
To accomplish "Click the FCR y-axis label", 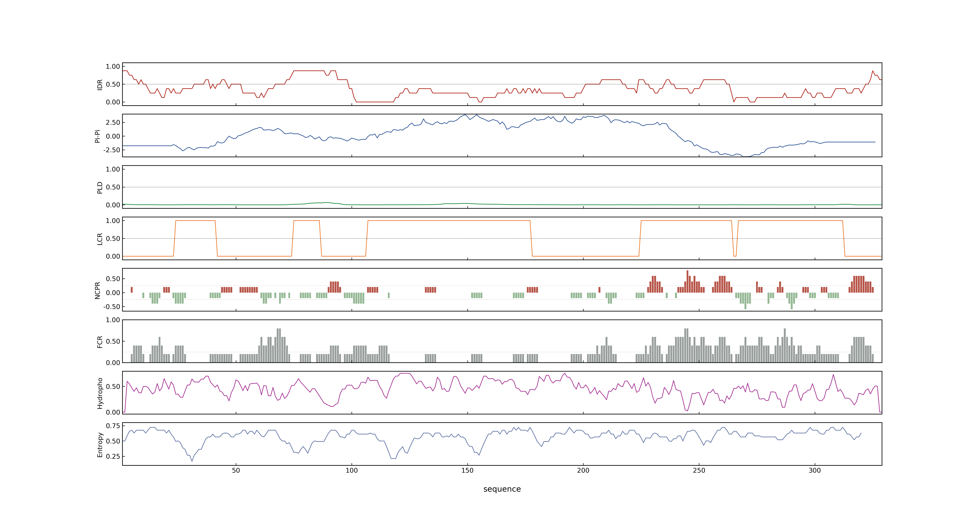I will [x=100, y=341].
